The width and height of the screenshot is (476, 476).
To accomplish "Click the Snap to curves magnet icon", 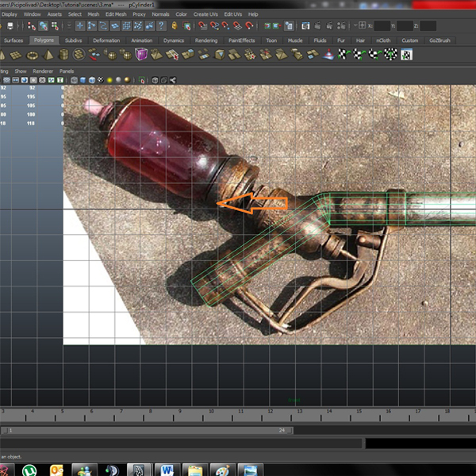I will pos(214,26).
